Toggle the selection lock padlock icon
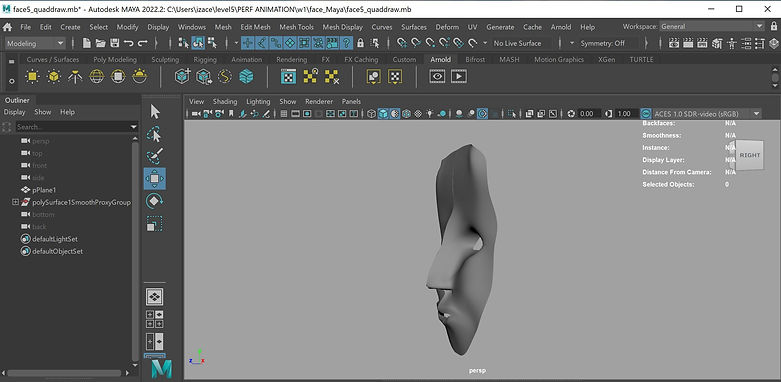The image size is (781, 382). pyautogui.click(x=360, y=43)
